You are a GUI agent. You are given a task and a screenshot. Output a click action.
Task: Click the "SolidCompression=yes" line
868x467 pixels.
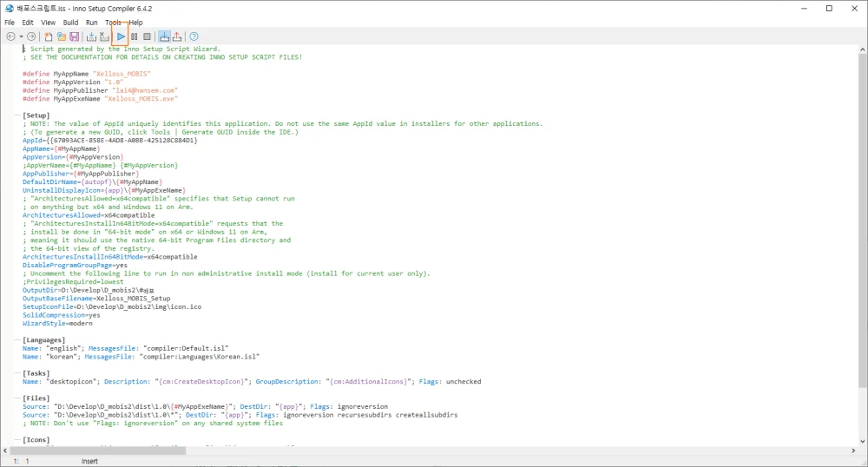(x=62, y=315)
